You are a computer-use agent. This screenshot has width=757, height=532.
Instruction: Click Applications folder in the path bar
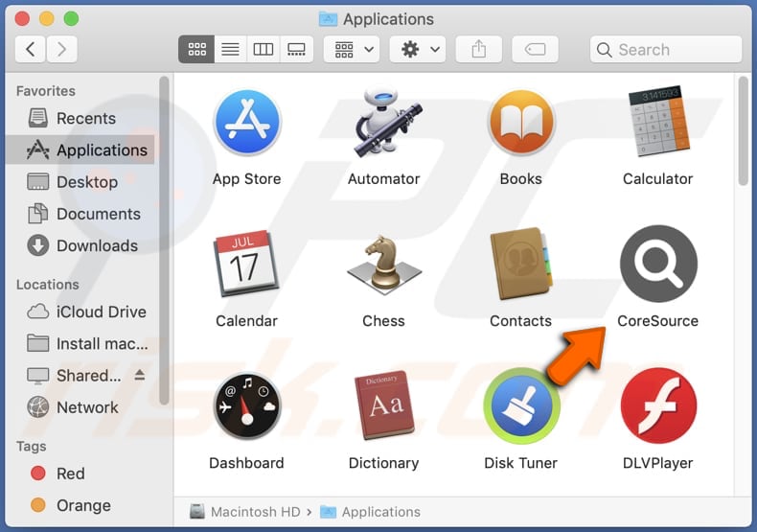coord(370,512)
